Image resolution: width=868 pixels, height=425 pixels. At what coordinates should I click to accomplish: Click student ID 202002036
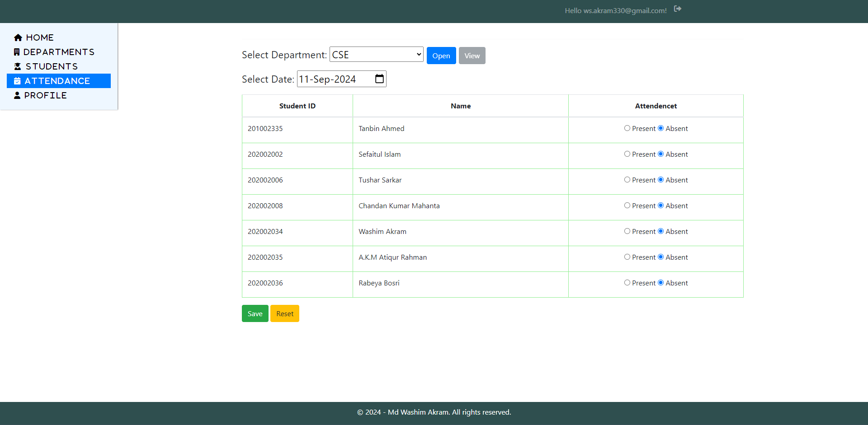point(265,283)
